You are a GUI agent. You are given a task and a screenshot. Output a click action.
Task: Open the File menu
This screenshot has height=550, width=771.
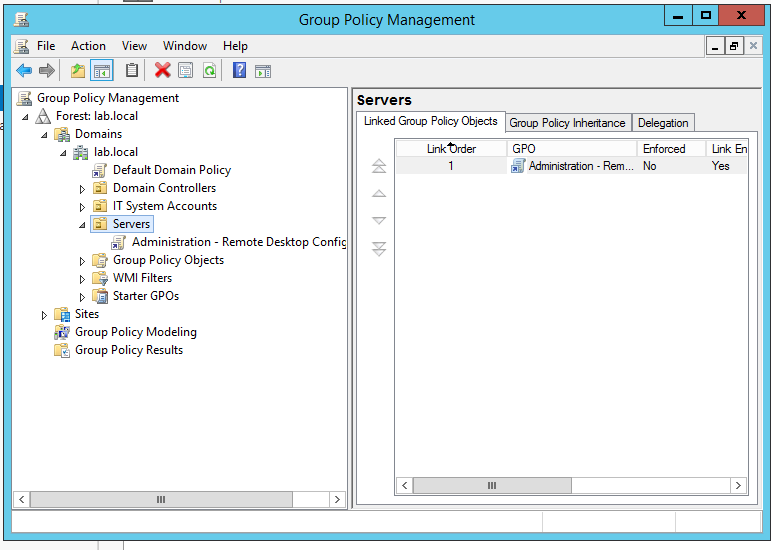coord(46,46)
